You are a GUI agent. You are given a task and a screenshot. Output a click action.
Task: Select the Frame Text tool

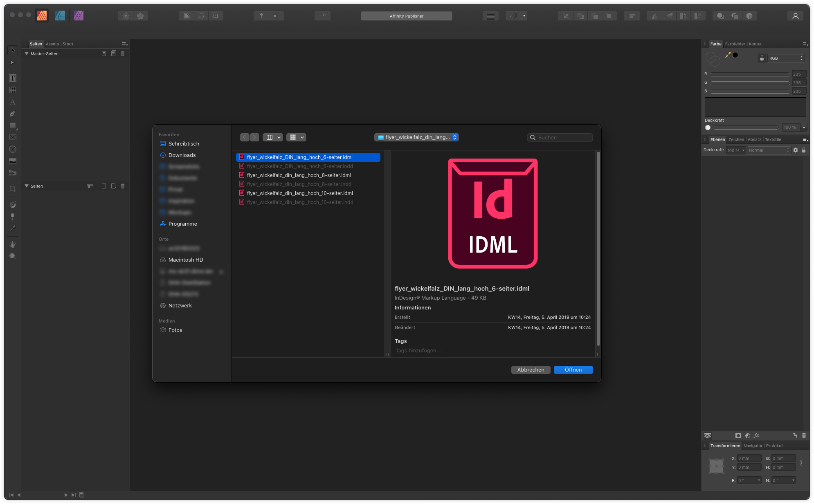(x=13, y=78)
